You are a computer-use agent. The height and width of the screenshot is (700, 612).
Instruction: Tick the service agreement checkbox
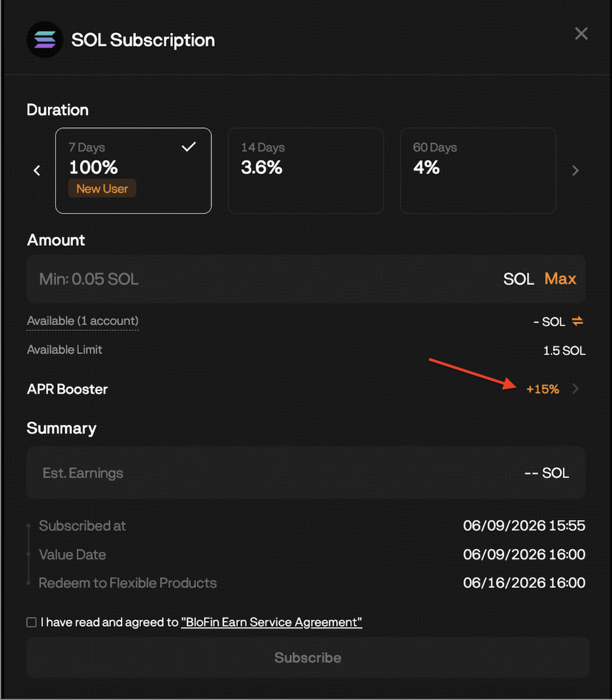[x=32, y=622]
